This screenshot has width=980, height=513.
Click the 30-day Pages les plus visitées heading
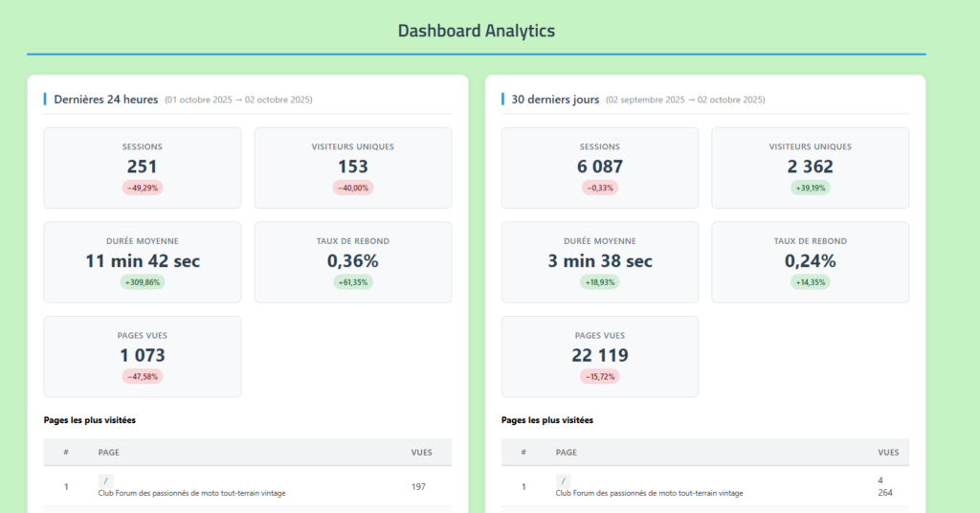pos(546,420)
